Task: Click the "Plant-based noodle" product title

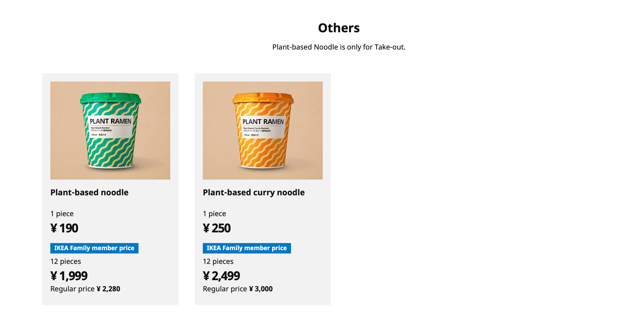Action: (89, 193)
